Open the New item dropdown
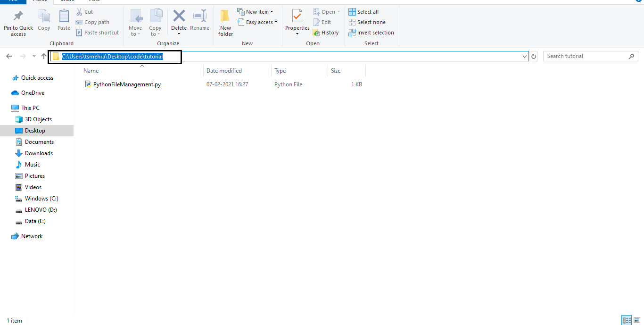The width and height of the screenshot is (644, 325). point(255,12)
